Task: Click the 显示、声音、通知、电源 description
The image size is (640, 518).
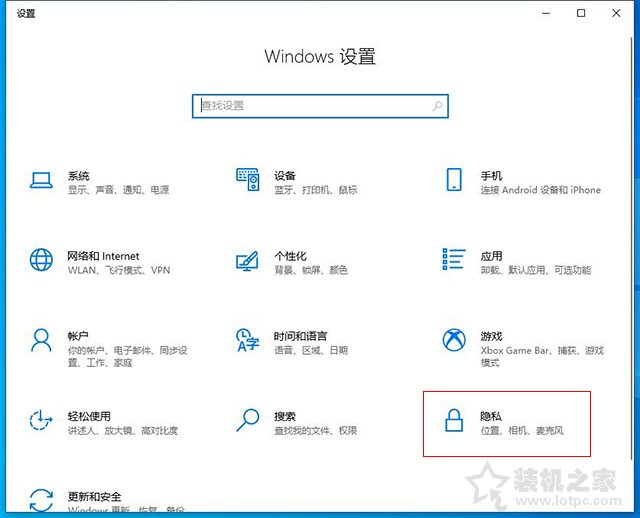Action: click(x=118, y=190)
